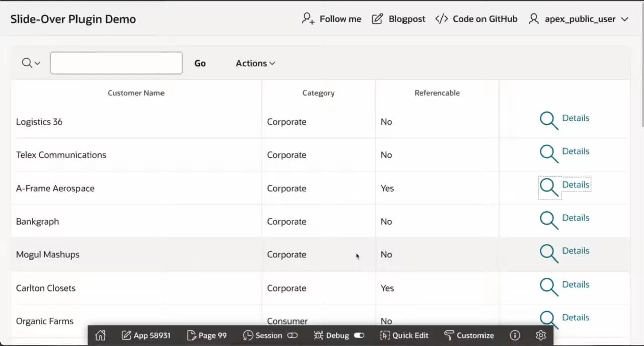Open the info icon in developer toolbar
The width and height of the screenshot is (644, 346).
point(515,336)
